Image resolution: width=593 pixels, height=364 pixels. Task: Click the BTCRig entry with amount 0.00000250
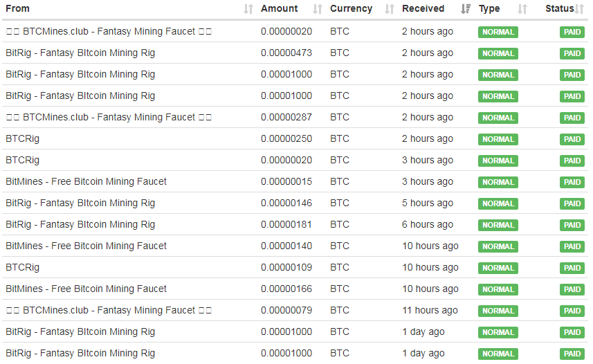(23, 138)
